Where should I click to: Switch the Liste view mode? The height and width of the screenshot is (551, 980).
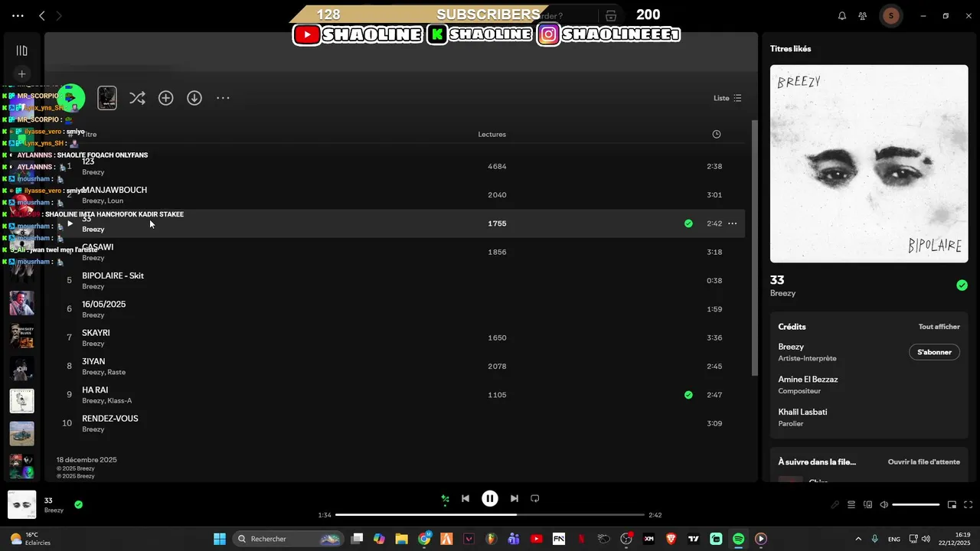pyautogui.click(x=727, y=98)
